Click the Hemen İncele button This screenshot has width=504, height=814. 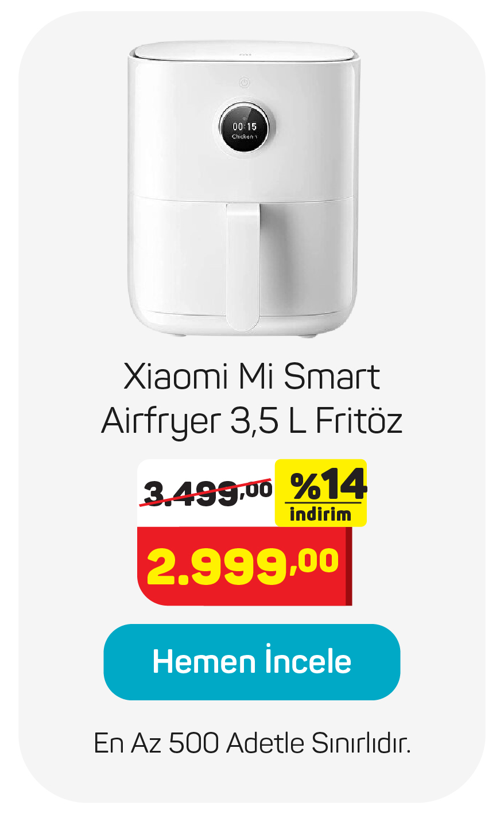tap(251, 662)
